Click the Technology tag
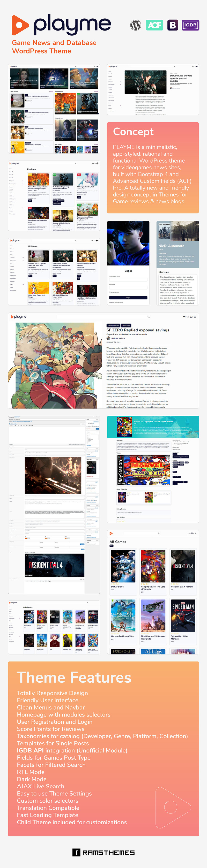 point(126,325)
